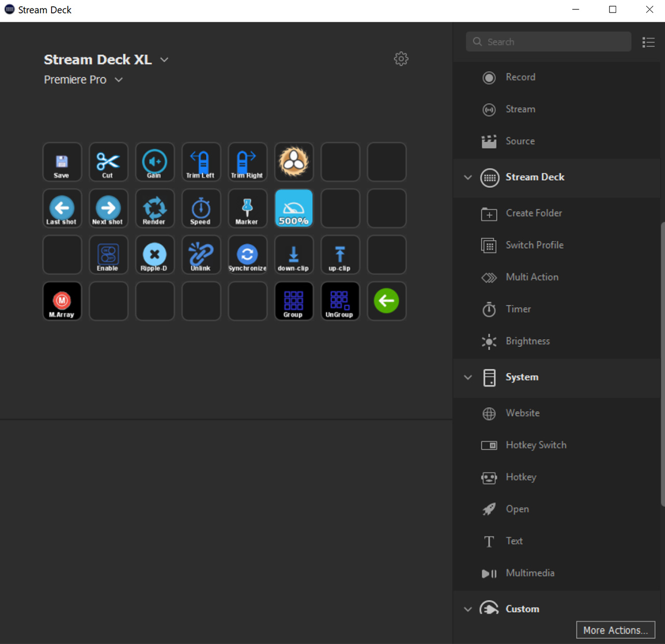Click the Unlink key
This screenshot has width=665, height=644.
click(201, 254)
